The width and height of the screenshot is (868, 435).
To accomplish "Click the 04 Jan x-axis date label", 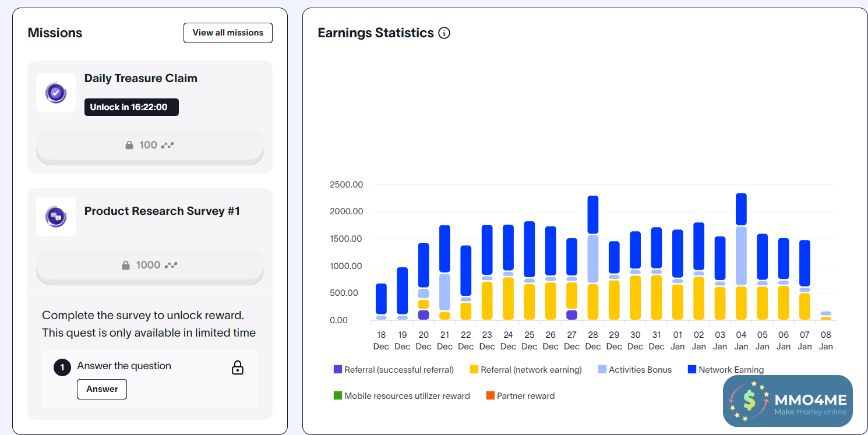I will coord(741,341).
